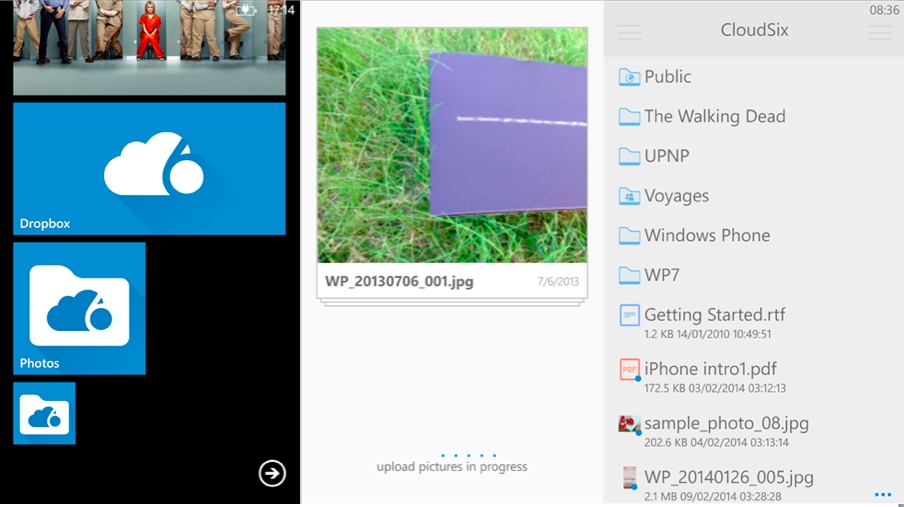Tap the Voyages shared folder icon

tap(629, 196)
